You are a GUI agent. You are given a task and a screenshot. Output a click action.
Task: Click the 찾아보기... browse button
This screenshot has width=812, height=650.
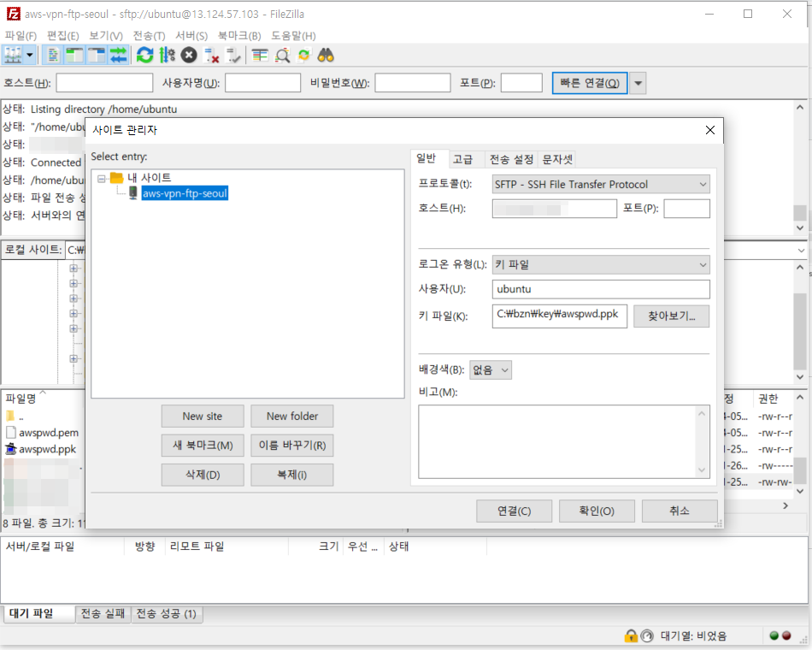672,316
